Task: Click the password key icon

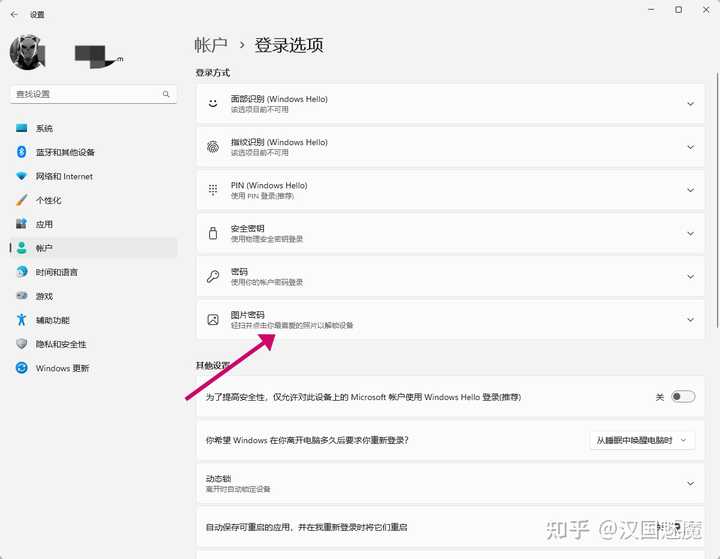Action: click(x=213, y=276)
